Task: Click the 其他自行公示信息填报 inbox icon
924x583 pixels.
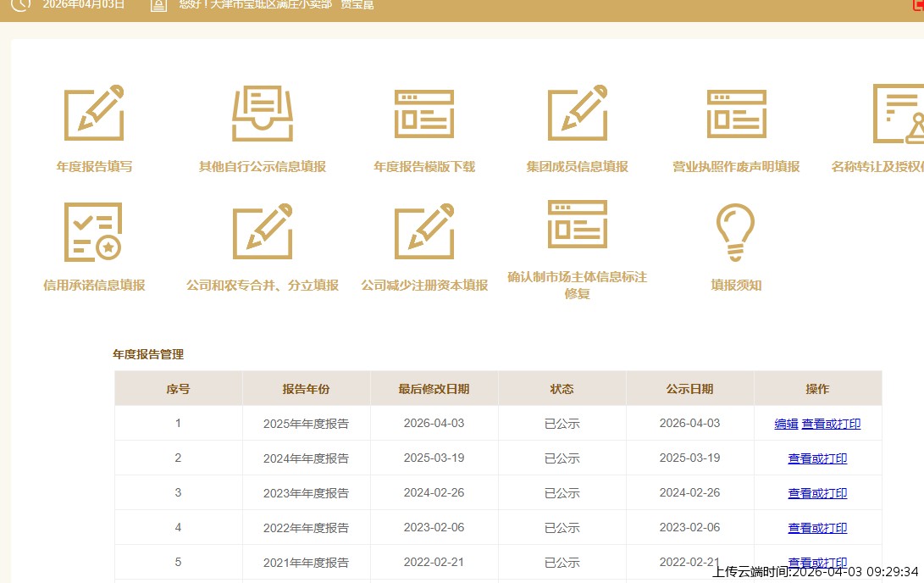Action: click(263, 113)
